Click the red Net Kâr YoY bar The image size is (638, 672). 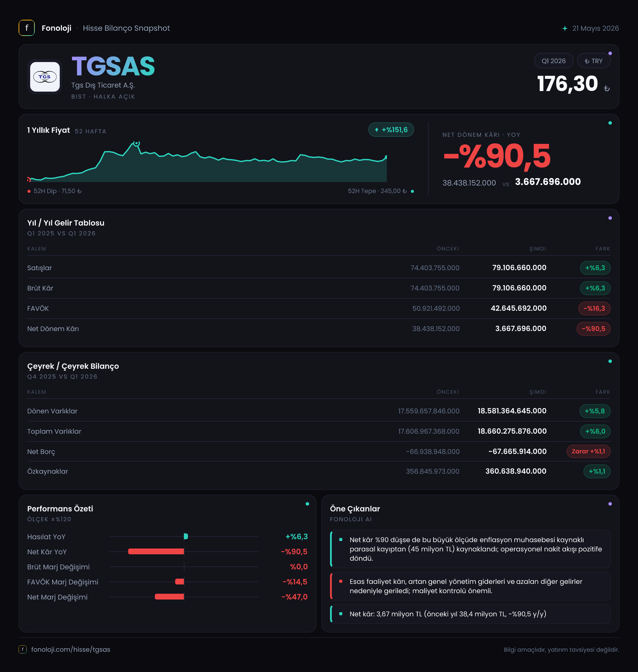156,552
